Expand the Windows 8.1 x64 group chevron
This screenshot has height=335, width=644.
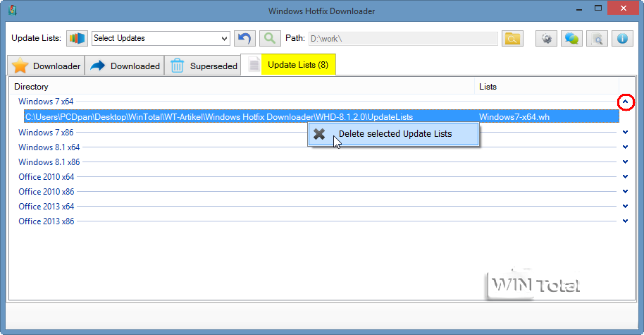point(626,147)
